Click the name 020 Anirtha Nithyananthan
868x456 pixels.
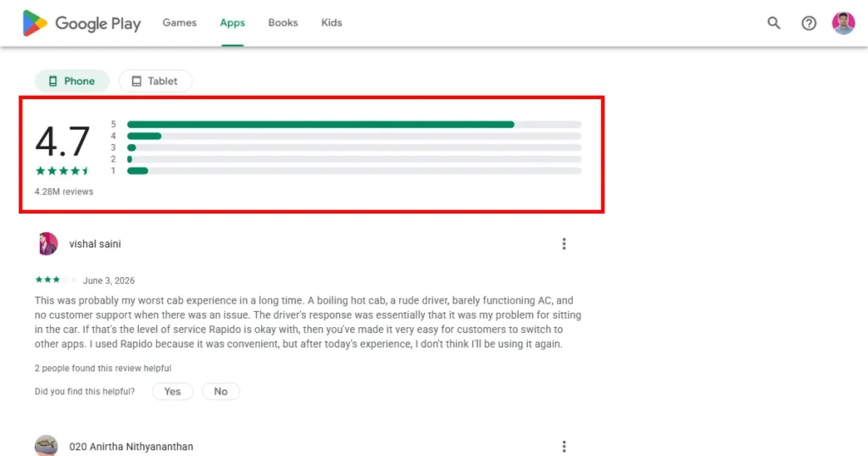click(131, 447)
